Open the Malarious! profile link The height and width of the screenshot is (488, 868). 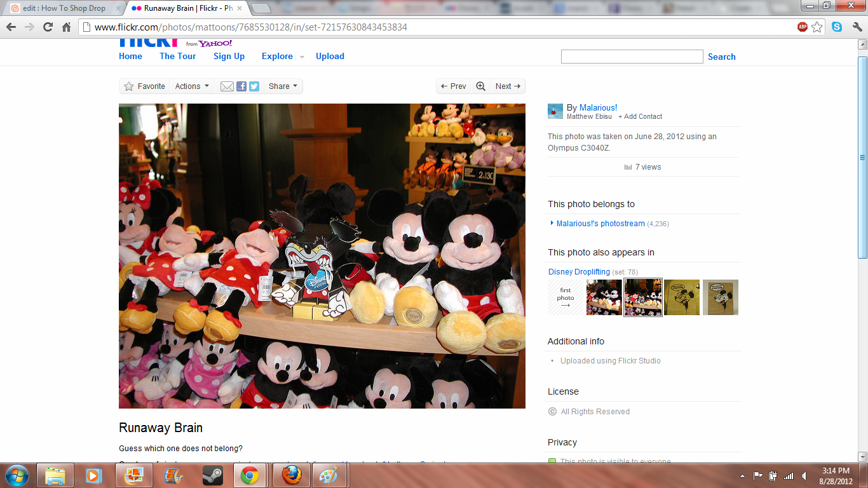[x=598, y=108]
